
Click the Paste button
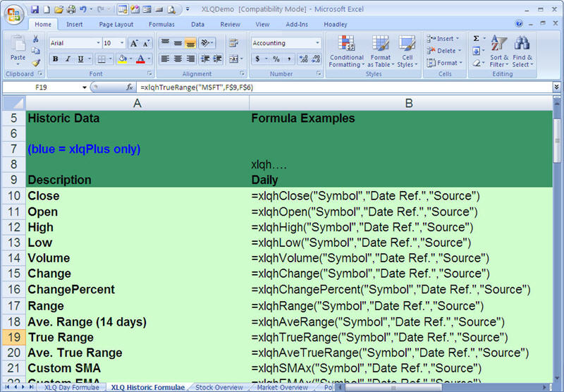coord(18,49)
